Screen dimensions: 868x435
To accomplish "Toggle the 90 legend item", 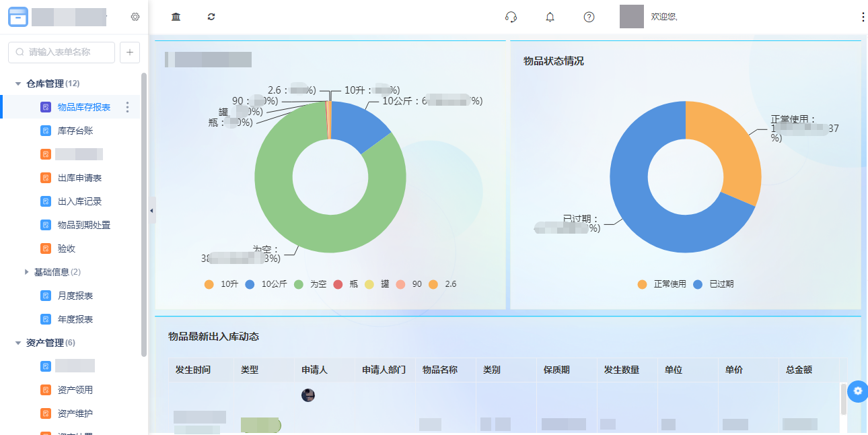I will [x=409, y=284].
